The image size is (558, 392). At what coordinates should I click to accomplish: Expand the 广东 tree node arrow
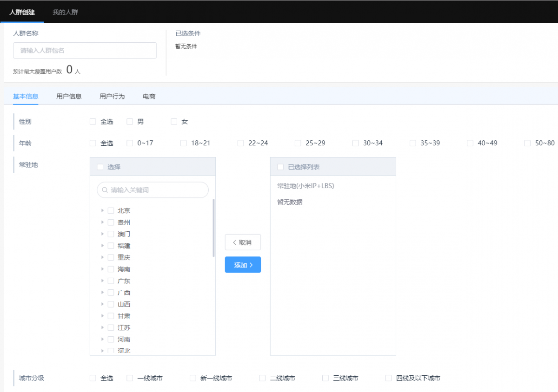click(102, 281)
